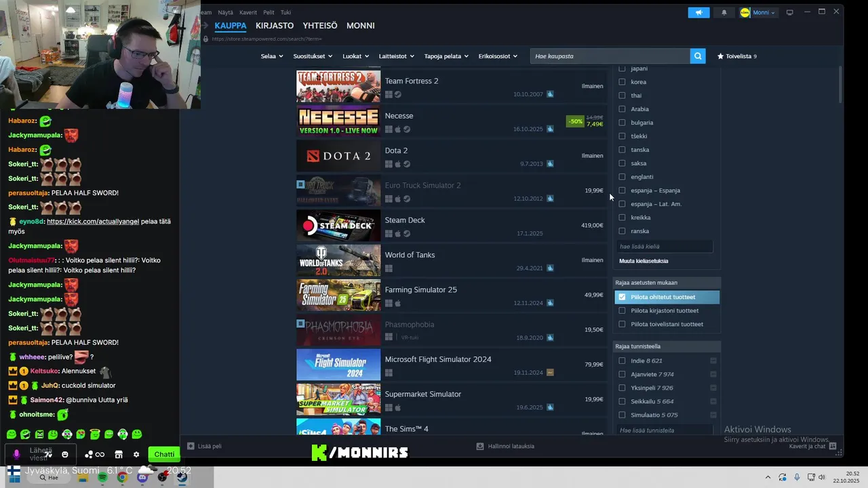The image size is (868, 488).
Task: Open the Tuki menu
Action: pyautogui.click(x=285, y=12)
